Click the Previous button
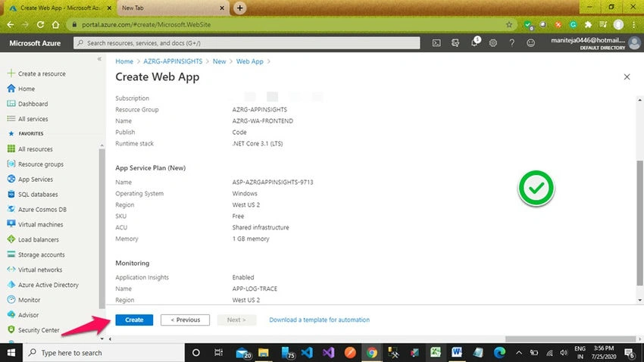This screenshot has height=362, width=644. [x=185, y=320]
